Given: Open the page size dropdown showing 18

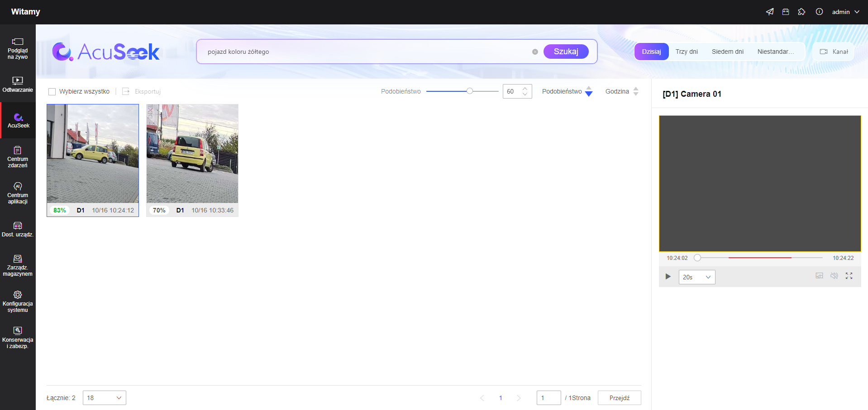Looking at the screenshot, I should (104, 398).
